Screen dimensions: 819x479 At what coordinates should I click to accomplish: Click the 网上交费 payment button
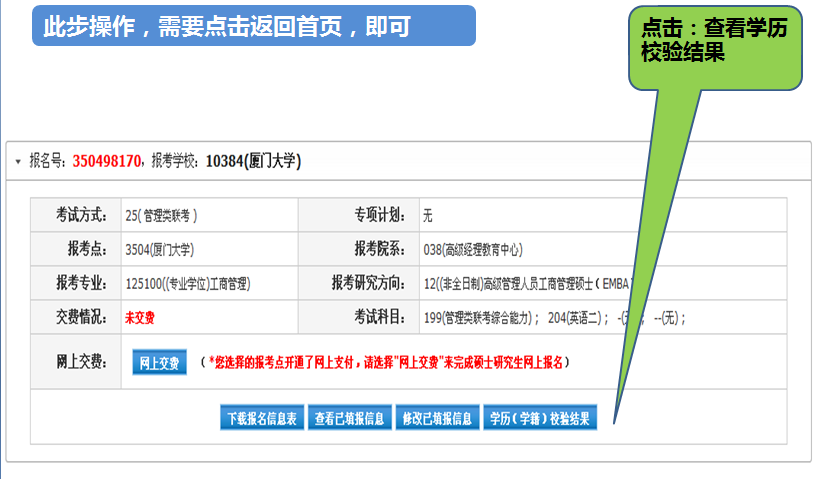159,362
